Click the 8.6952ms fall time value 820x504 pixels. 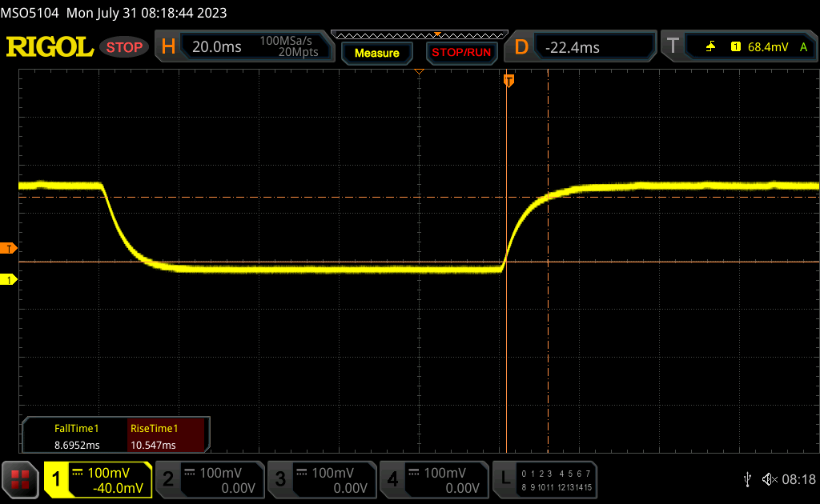pos(77,445)
